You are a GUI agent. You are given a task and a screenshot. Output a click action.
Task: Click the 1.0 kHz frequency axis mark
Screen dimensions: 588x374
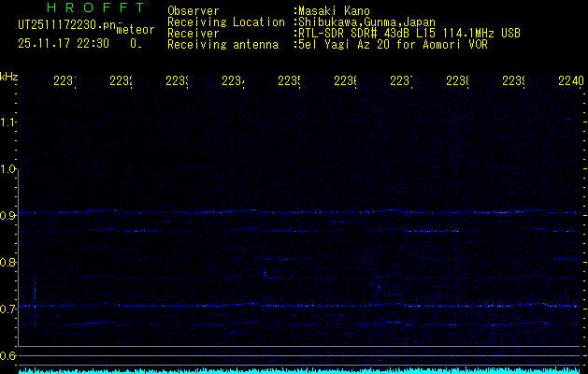pyautogui.click(x=9, y=169)
